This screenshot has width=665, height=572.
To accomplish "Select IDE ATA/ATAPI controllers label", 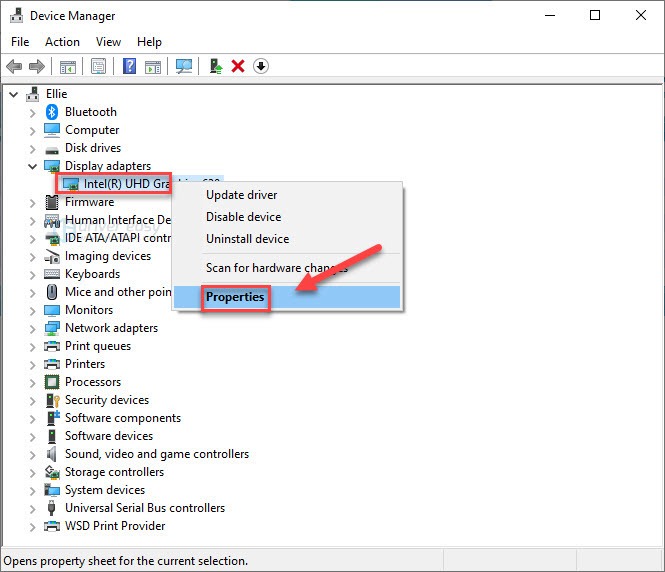I will coord(118,238).
